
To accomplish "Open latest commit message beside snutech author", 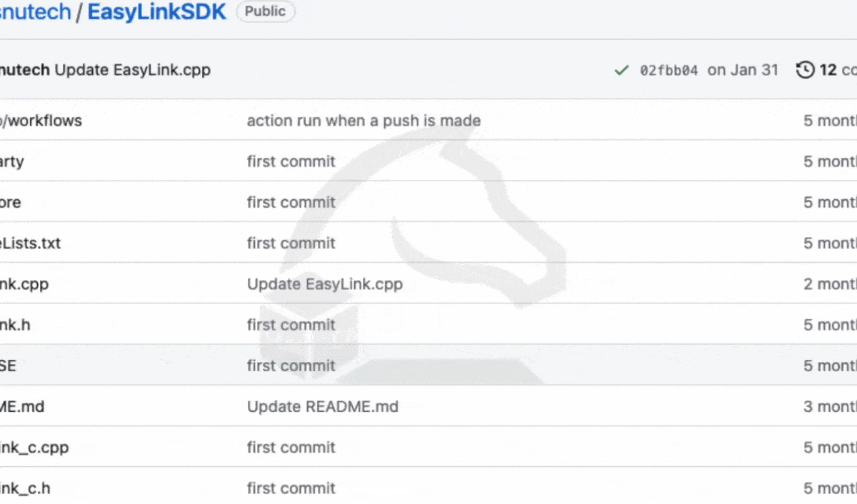I will [x=133, y=70].
